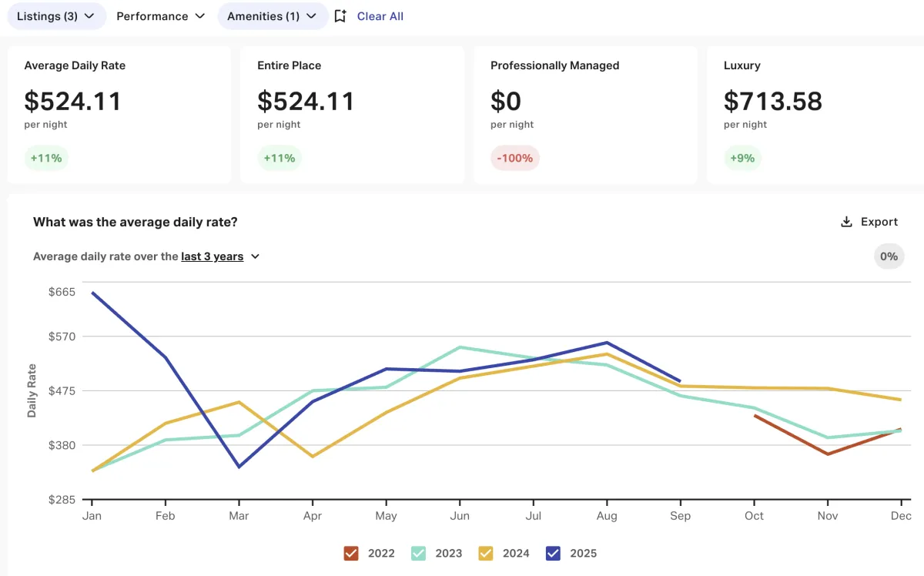Click the chevron next to last 3 years
Viewport: 924px width, 576px height.
[x=256, y=256]
